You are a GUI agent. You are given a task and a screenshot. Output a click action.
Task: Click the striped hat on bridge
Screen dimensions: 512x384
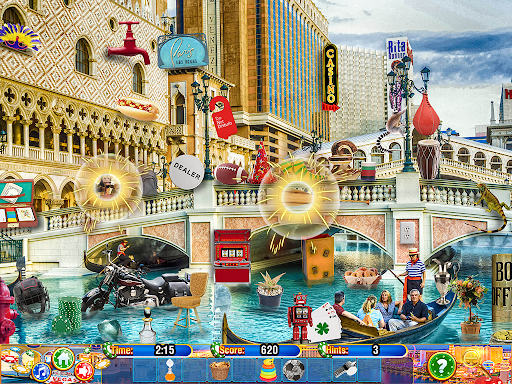tap(368, 171)
